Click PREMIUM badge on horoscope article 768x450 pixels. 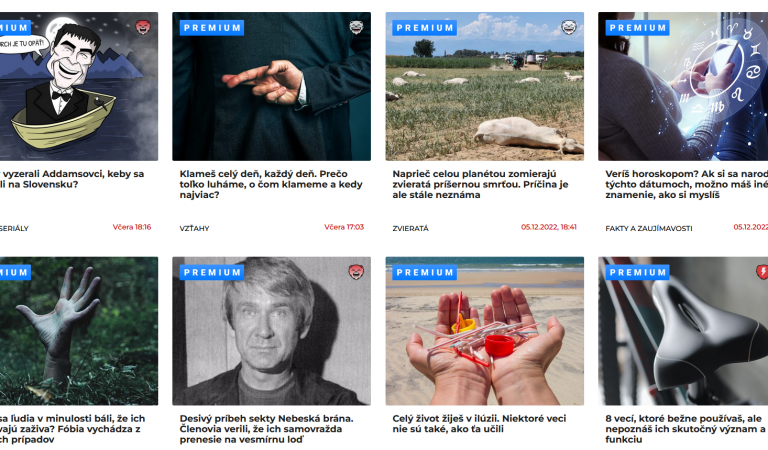[x=638, y=28]
